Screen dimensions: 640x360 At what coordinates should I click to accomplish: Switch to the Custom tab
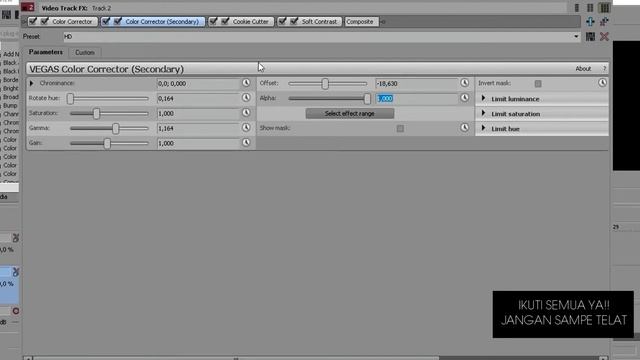point(85,53)
